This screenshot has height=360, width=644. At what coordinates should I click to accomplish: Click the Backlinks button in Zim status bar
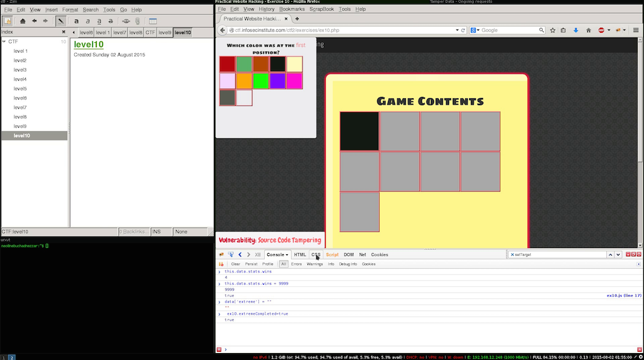pyautogui.click(x=134, y=232)
